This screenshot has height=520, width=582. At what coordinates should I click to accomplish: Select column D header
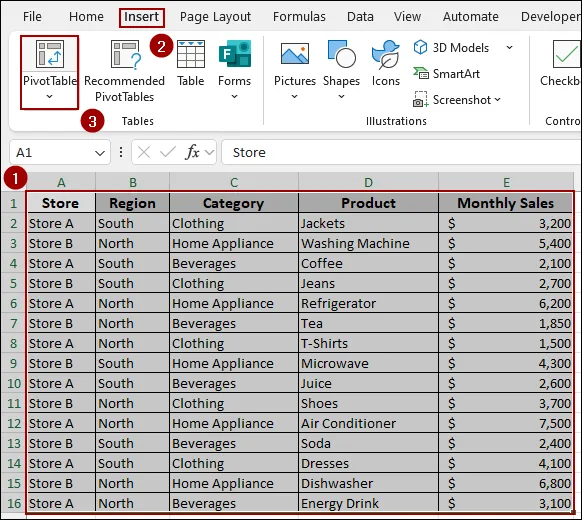tap(368, 182)
